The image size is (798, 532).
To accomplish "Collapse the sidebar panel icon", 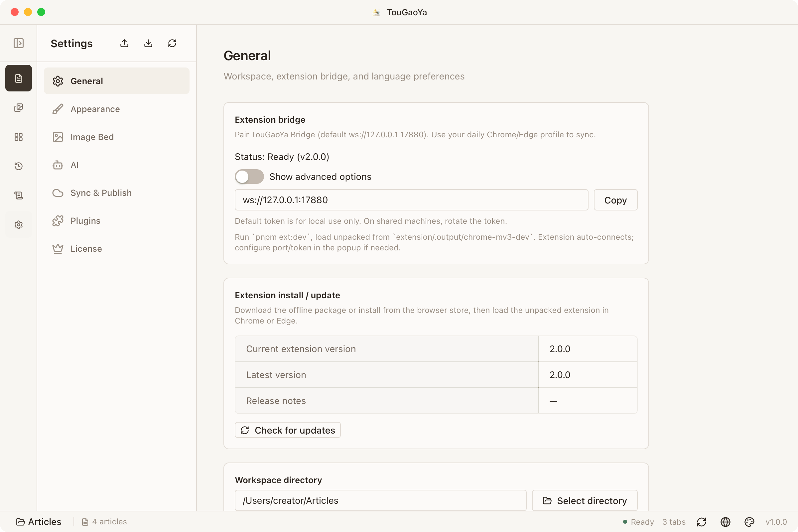I will coord(18,44).
